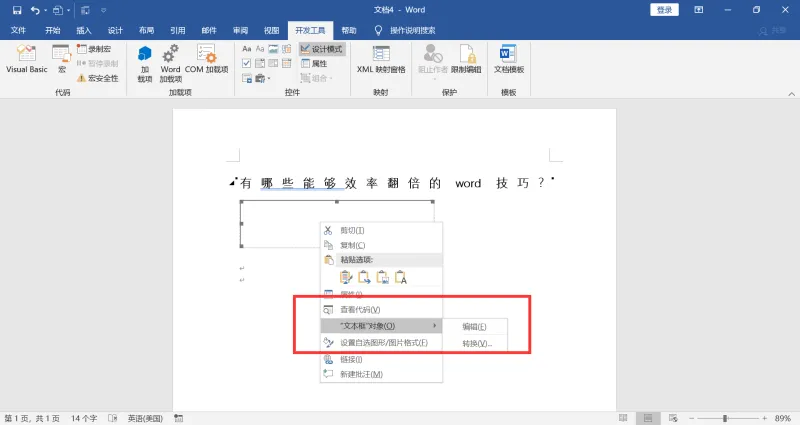This screenshot has height=425, width=800.
Task: Open 属性 properties in 控件 group
Action: tap(314, 63)
